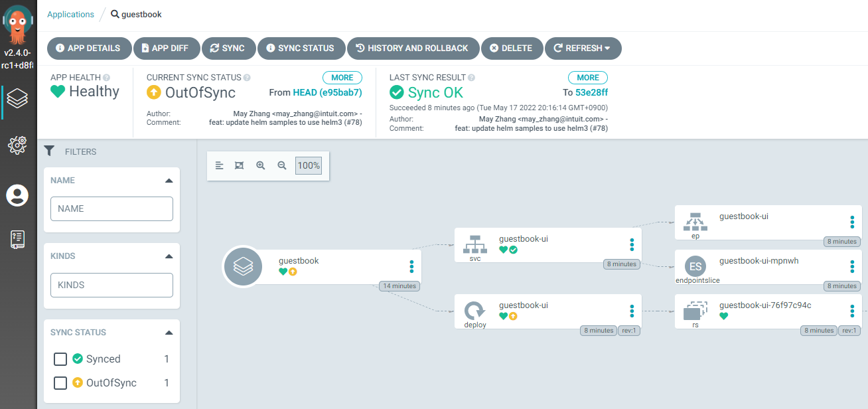Open Applications view from the sidebar layers icon
868x409 pixels.
(x=17, y=99)
